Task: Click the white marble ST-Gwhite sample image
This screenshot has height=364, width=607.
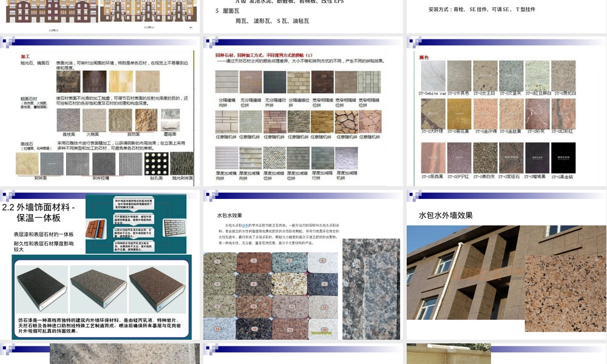Action: (x=433, y=75)
